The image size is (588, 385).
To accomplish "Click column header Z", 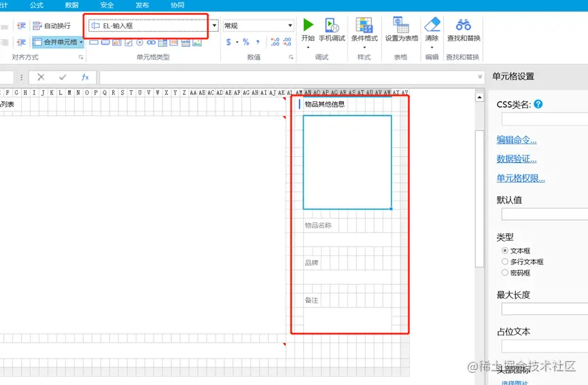I will coord(184,92).
